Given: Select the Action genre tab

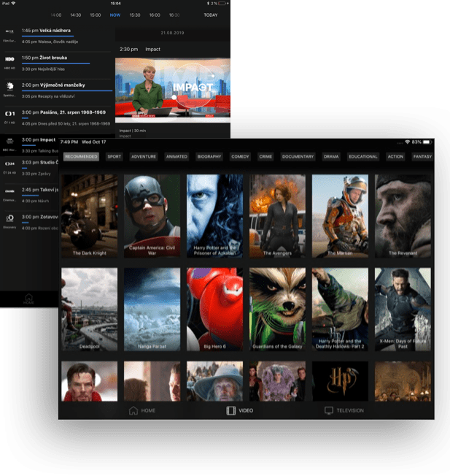Looking at the screenshot, I should point(395,157).
